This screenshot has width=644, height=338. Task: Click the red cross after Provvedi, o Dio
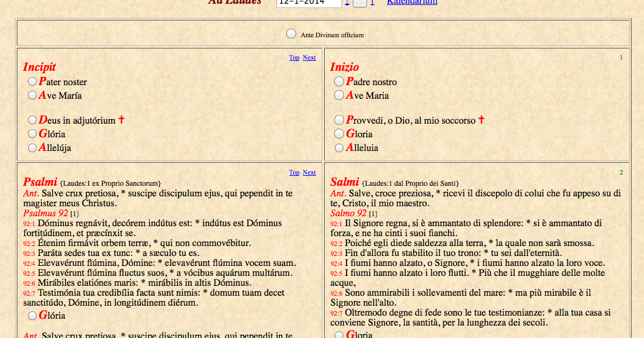click(481, 119)
